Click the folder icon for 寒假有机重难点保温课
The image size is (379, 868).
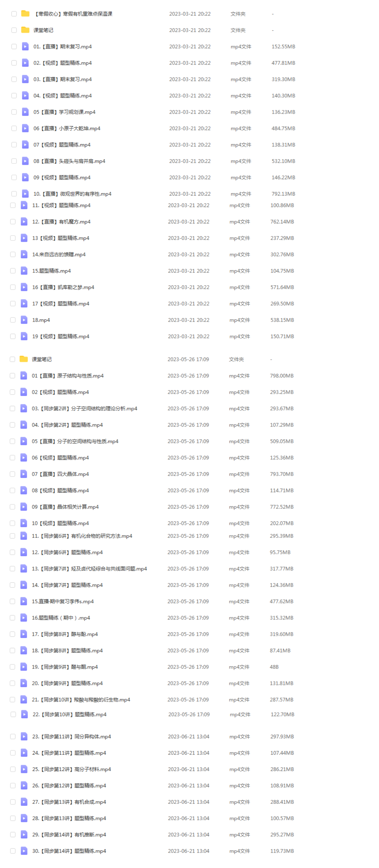point(25,13)
